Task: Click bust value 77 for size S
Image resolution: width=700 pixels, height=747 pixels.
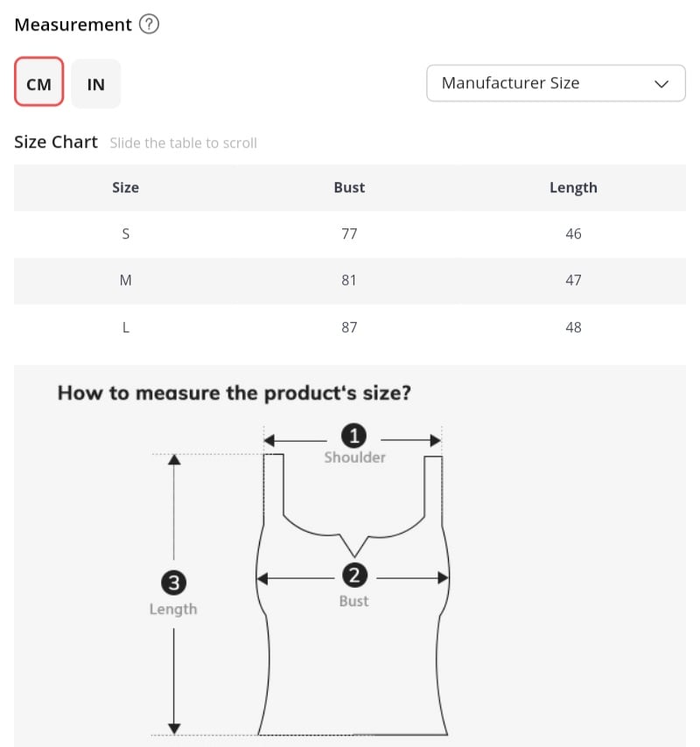Action: pyautogui.click(x=349, y=234)
